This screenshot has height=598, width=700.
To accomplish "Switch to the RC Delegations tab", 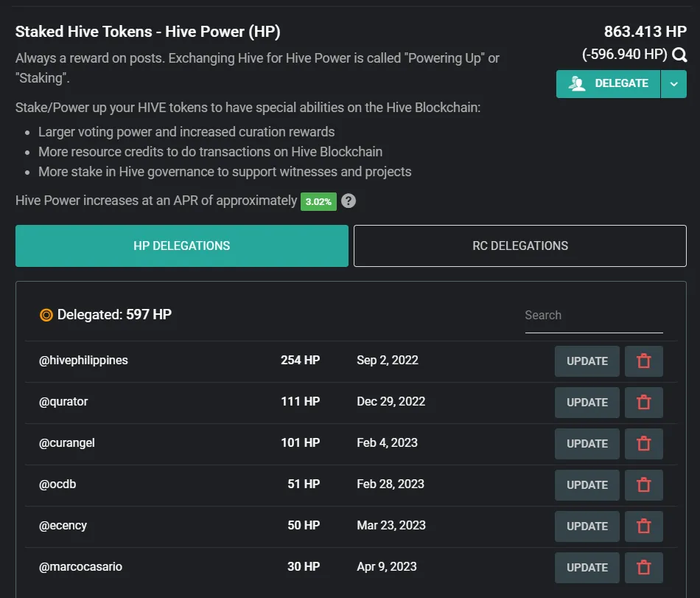I will pos(520,246).
